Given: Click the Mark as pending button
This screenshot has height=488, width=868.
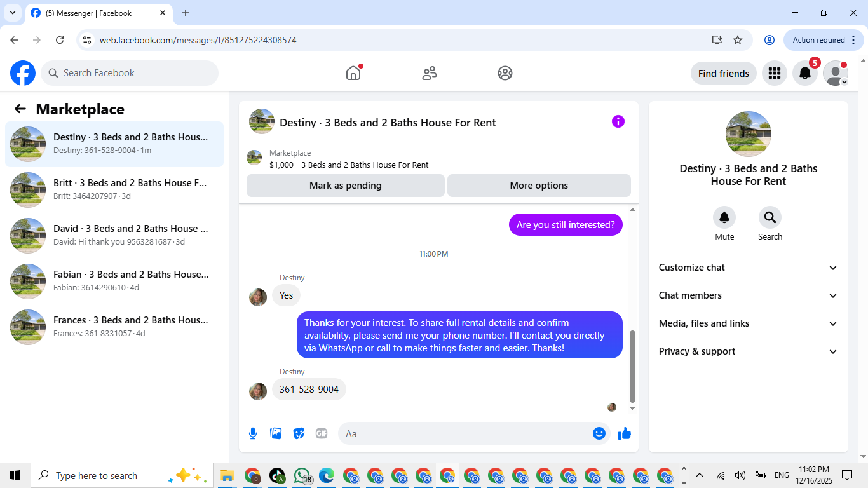Looking at the screenshot, I should (x=346, y=186).
